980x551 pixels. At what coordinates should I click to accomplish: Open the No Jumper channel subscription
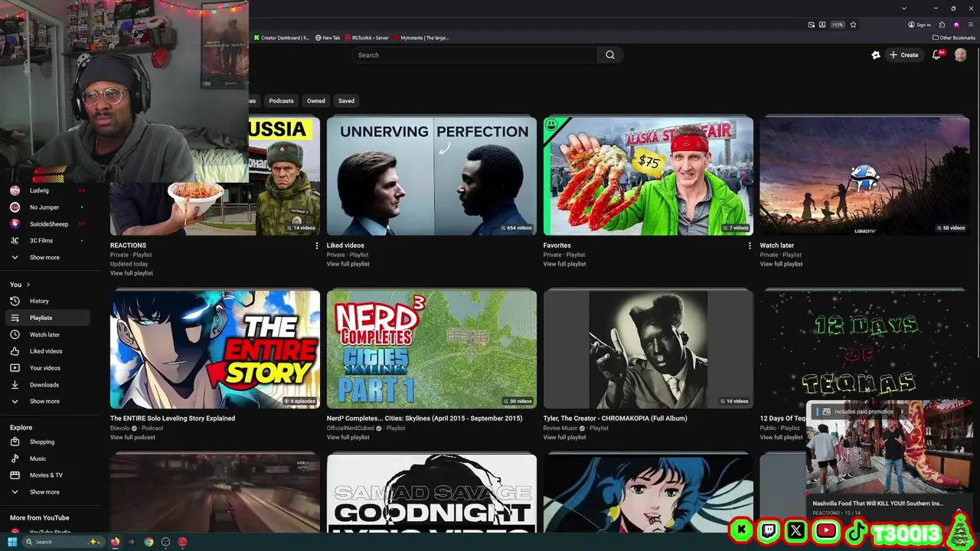point(49,207)
